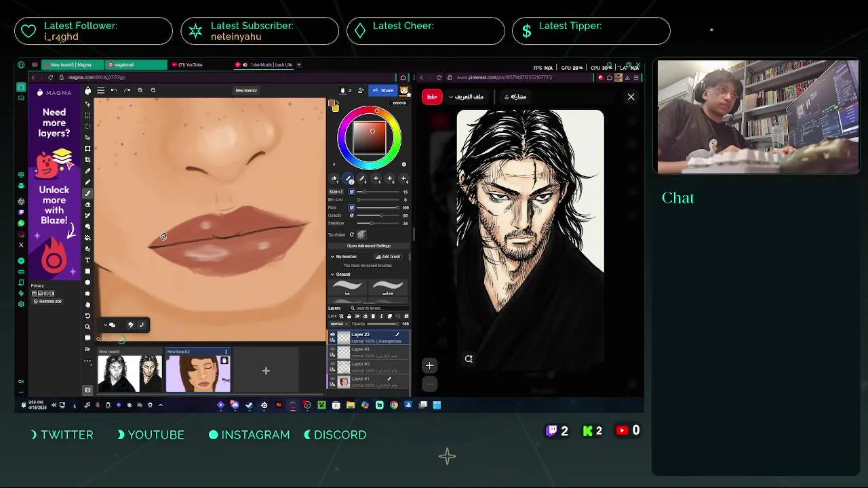Click Size x1 multiplier button
Screen dimensions: 868x488
pos(337,192)
